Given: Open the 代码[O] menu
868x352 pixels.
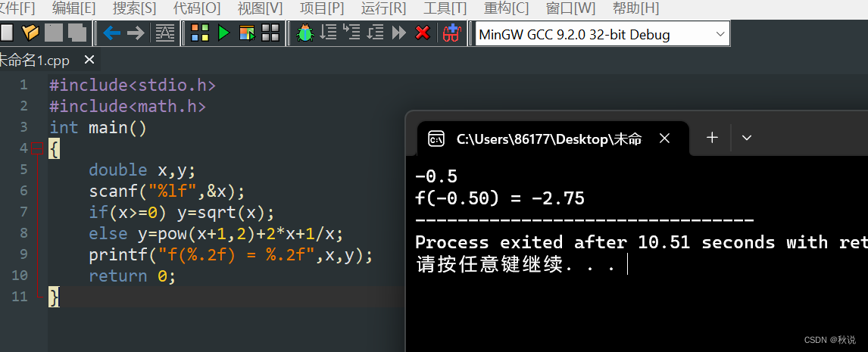Looking at the screenshot, I should [196, 8].
